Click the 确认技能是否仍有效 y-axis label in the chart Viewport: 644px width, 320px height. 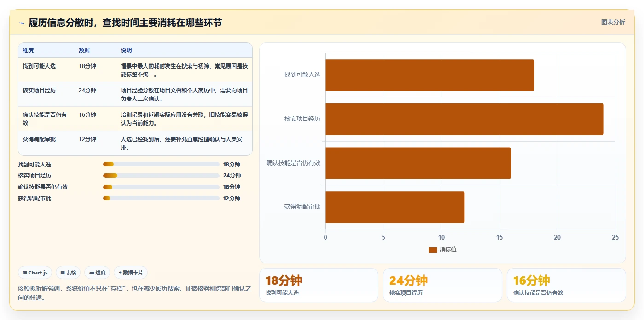point(293,163)
